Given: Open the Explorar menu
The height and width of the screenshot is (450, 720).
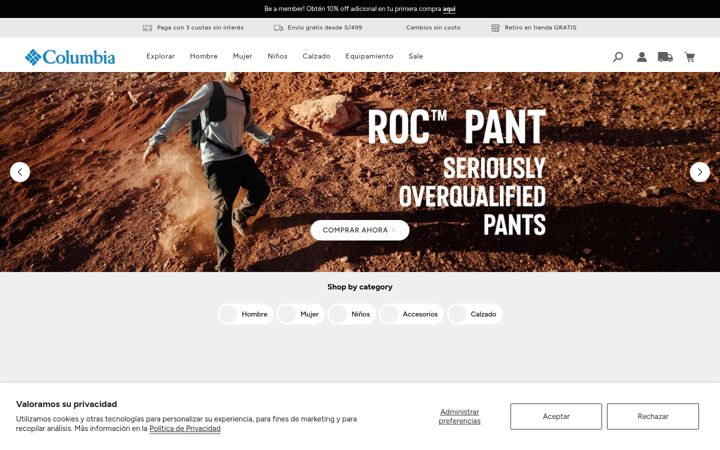Looking at the screenshot, I should click(x=160, y=56).
